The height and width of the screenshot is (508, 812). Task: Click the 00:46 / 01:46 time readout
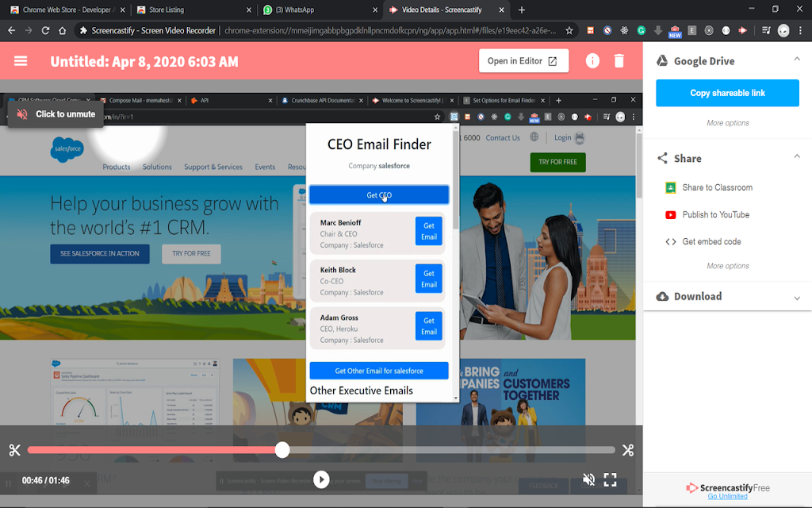point(45,480)
